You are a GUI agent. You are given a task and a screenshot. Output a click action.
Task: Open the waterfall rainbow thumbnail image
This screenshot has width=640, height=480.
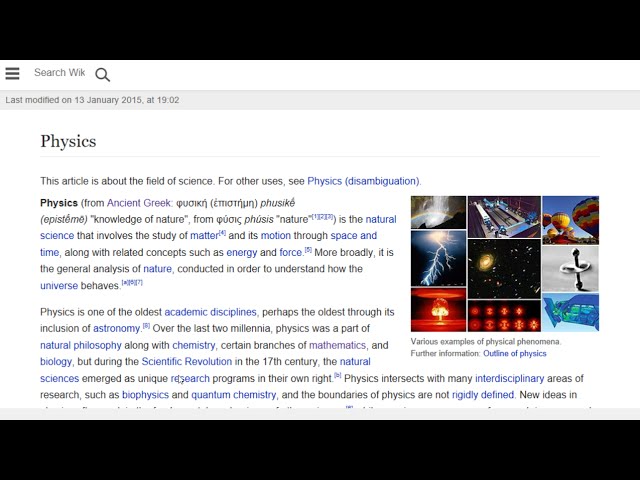point(438,212)
